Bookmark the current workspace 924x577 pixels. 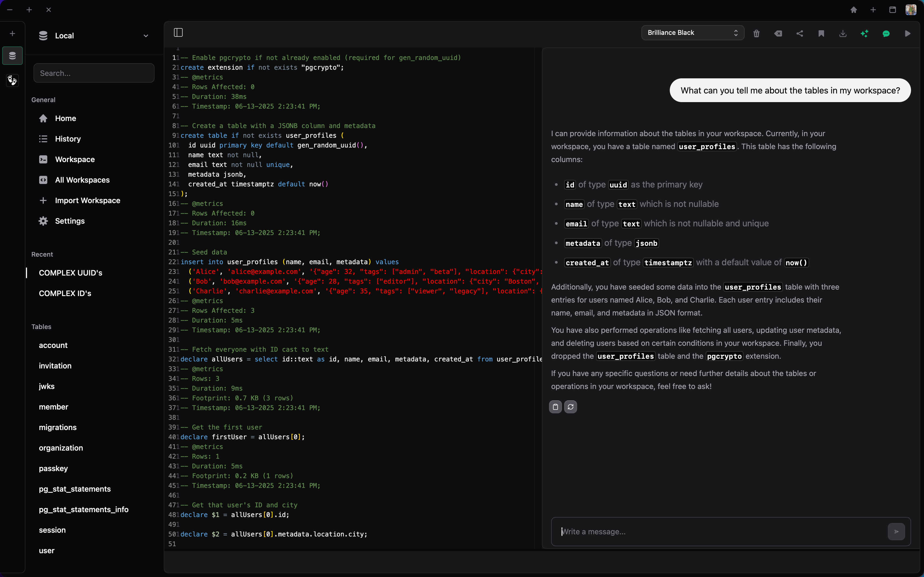point(821,33)
